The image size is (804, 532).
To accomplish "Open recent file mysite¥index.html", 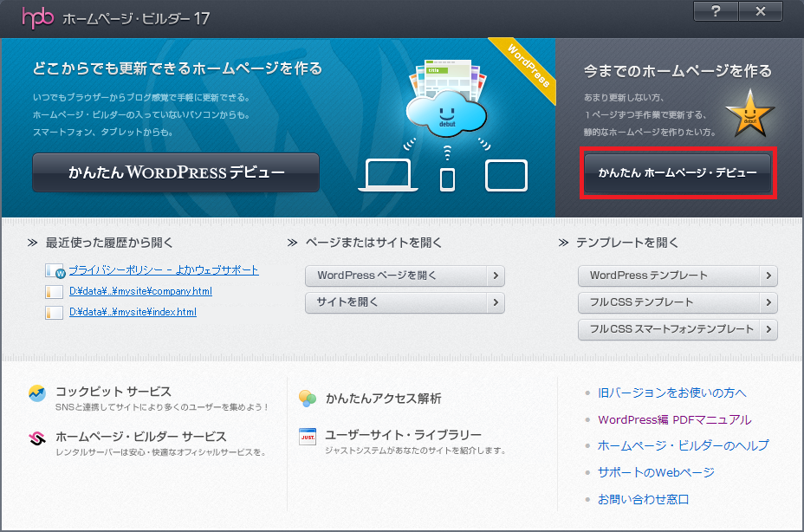I will [x=133, y=312].
